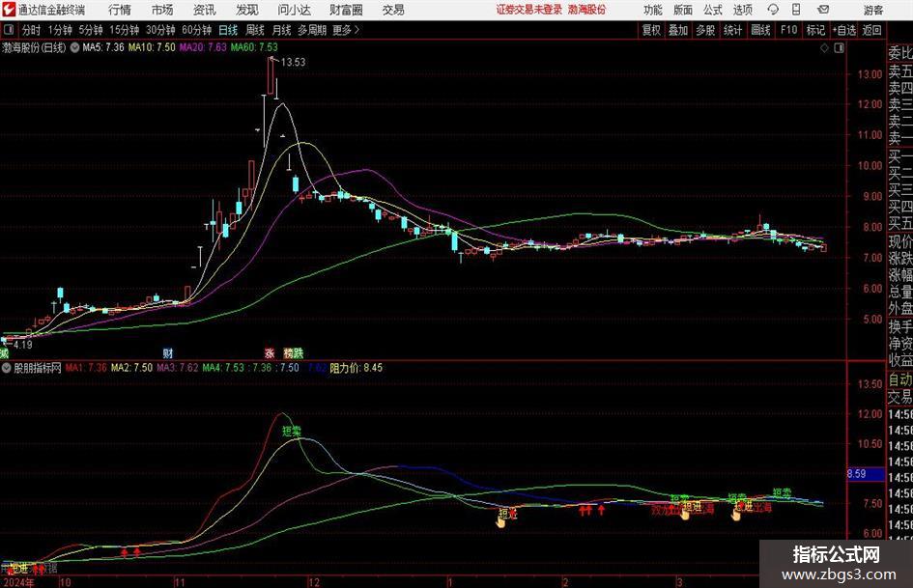Click the 自动 button in the side panel
913x588 pixels.
point(900,380)
